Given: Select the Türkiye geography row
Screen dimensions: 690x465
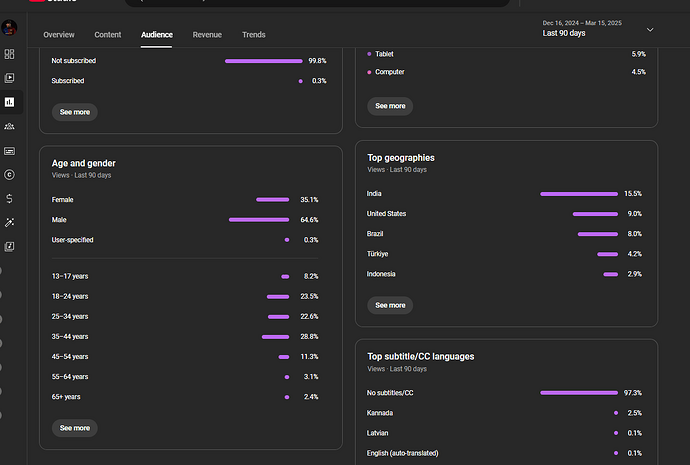Looking at the screenshot, I should coord(504,254).
